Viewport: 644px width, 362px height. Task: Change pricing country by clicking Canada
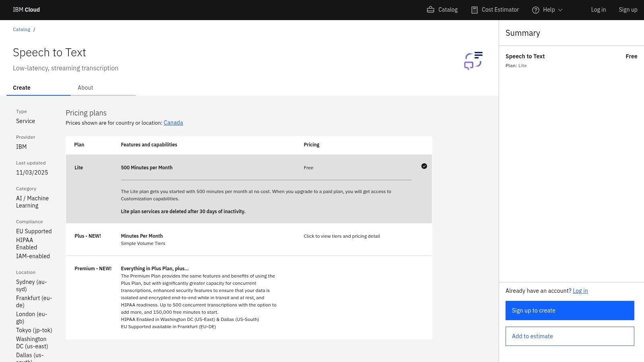click(173, 123)
